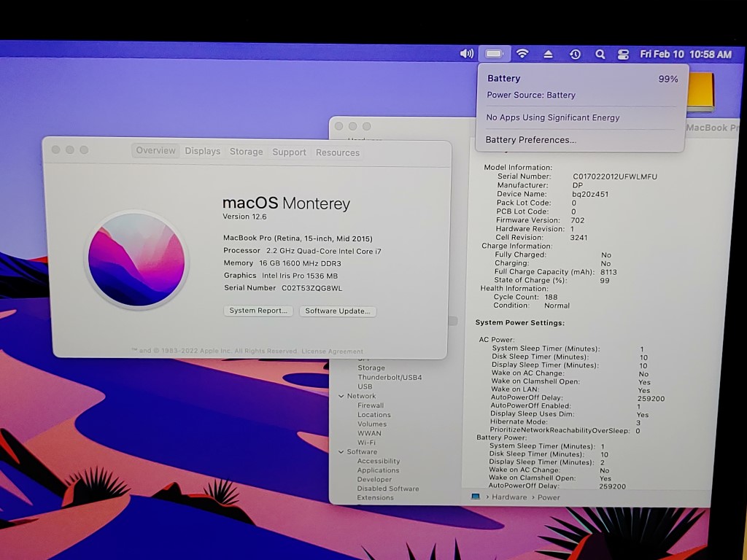Select Firewall under Network
The width and height of the screenshot is (747, 560).
pyautogui.click(x=371, y=405)
